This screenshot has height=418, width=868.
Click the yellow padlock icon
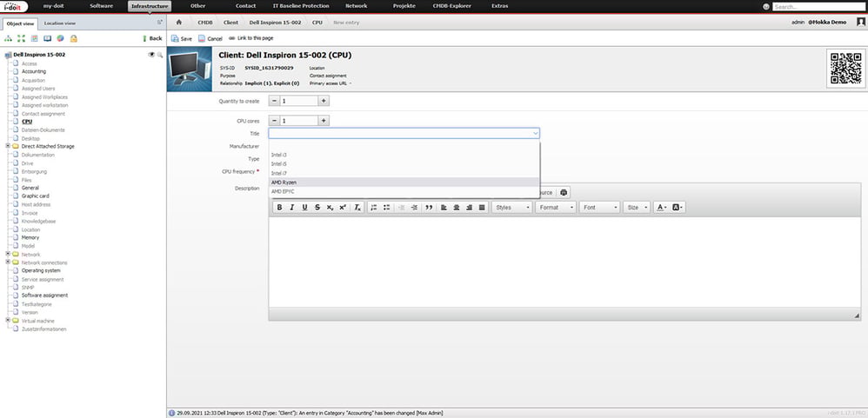(74, 38)
